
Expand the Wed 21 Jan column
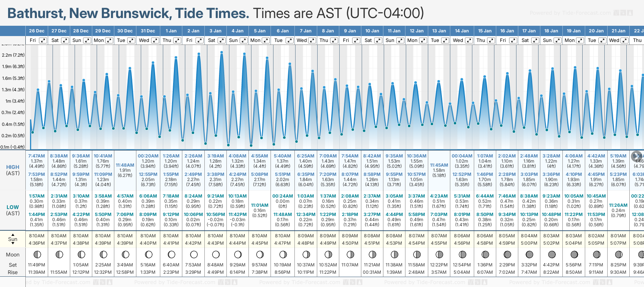pos(624,40)
